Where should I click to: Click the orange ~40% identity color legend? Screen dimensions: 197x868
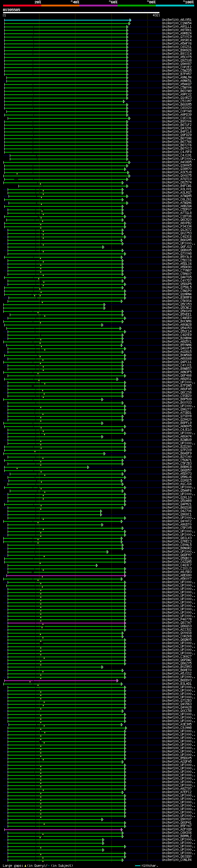tap(60, 6)
